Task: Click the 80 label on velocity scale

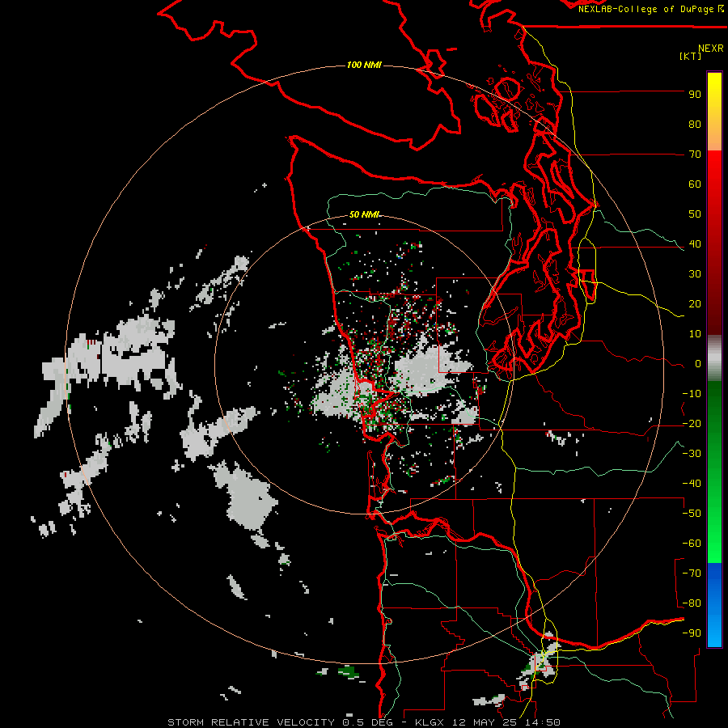Action: [x=695, y=125]
